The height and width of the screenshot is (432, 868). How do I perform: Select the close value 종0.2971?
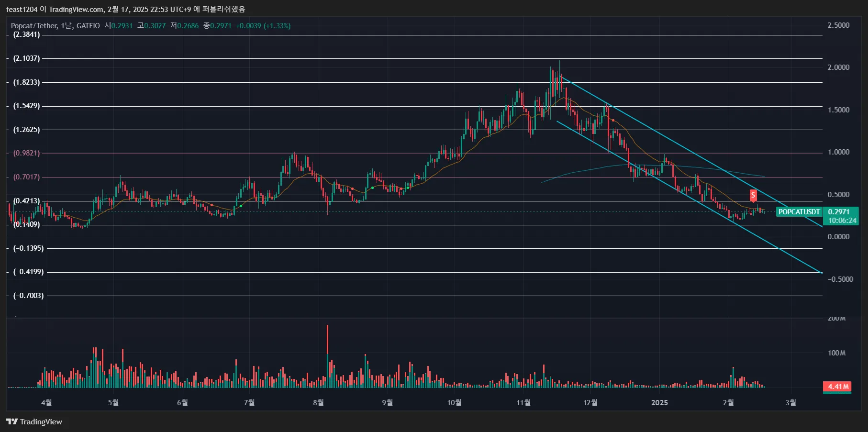[217, 26]
